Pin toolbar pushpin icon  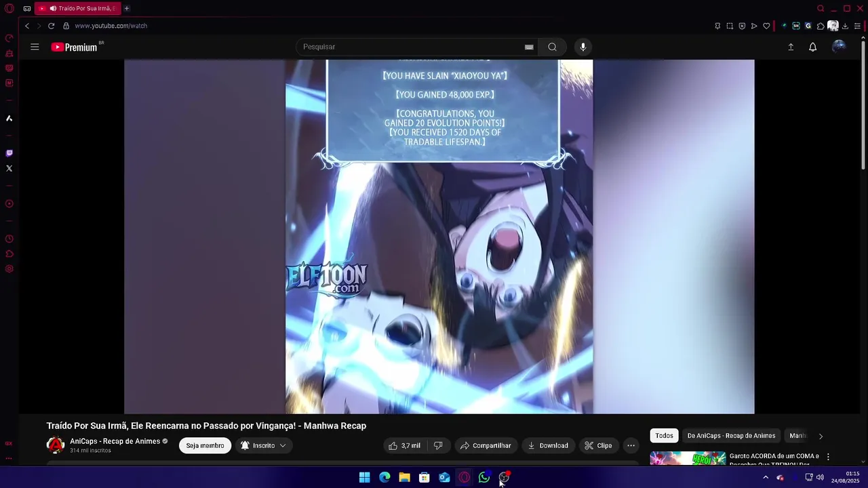pyautogui.click(x=717, y=26)
